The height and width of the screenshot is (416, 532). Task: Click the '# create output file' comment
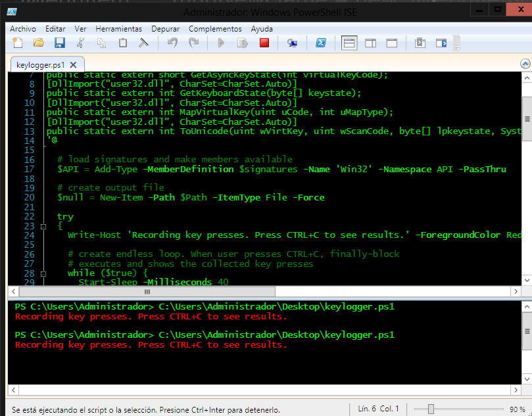tap(110, 188)
